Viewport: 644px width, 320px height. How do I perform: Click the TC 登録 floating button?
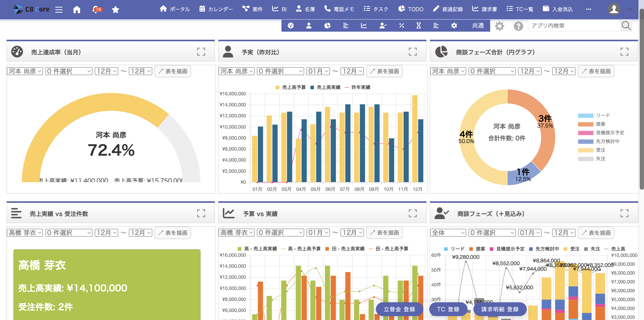(448, 309)
